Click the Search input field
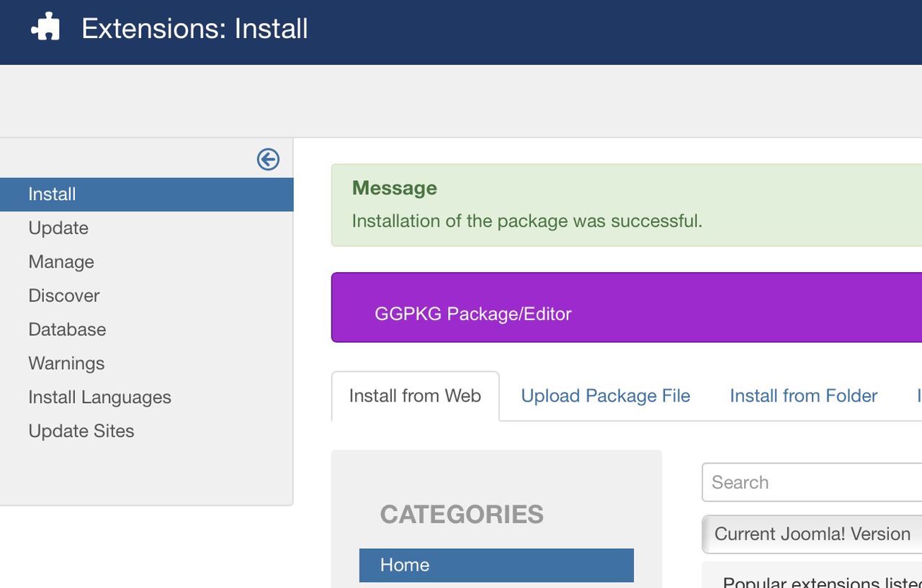 [x=811, y=482]
